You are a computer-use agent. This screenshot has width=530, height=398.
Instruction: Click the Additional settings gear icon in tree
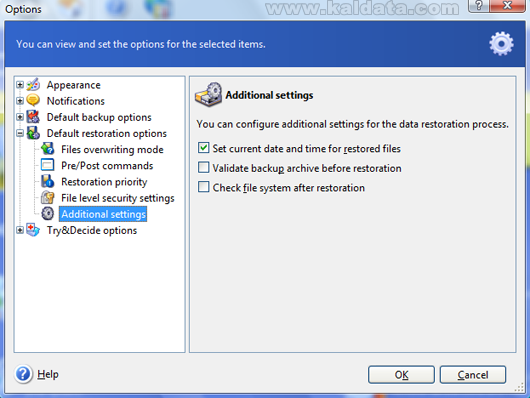click(x=47, y=214)
